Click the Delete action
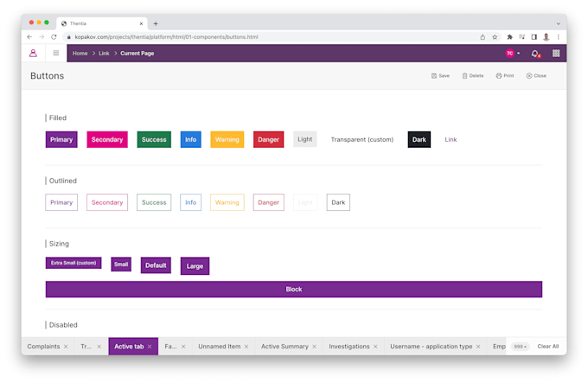Viewport: 588px width, 383px height. click(472, 76)
